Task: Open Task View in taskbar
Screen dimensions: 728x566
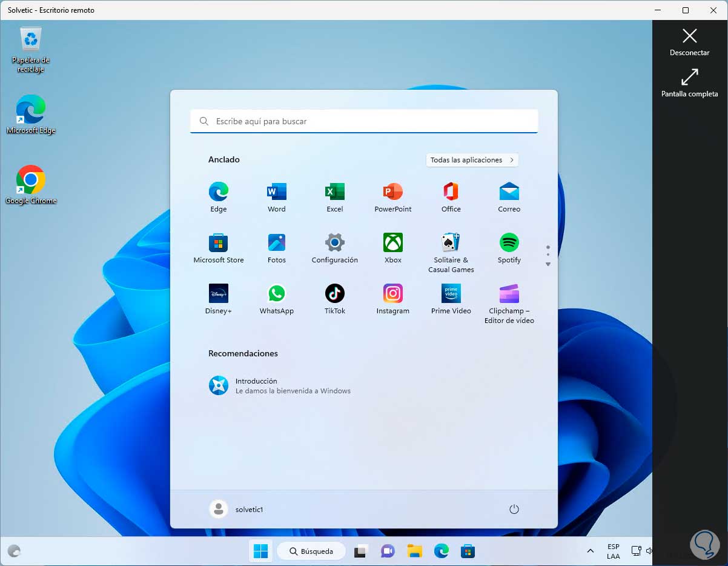Action: [x=361, y=551]
